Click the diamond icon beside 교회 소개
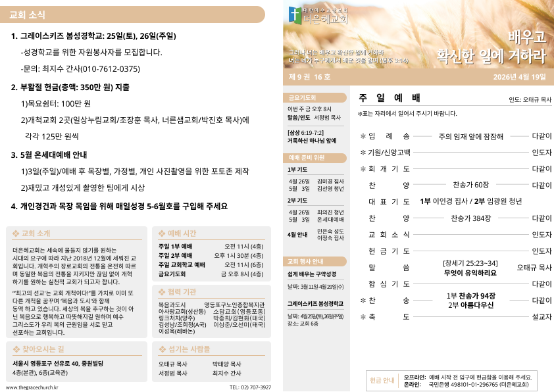The height and width of the screenshot is (392, 554). click(x=16, y=233)
